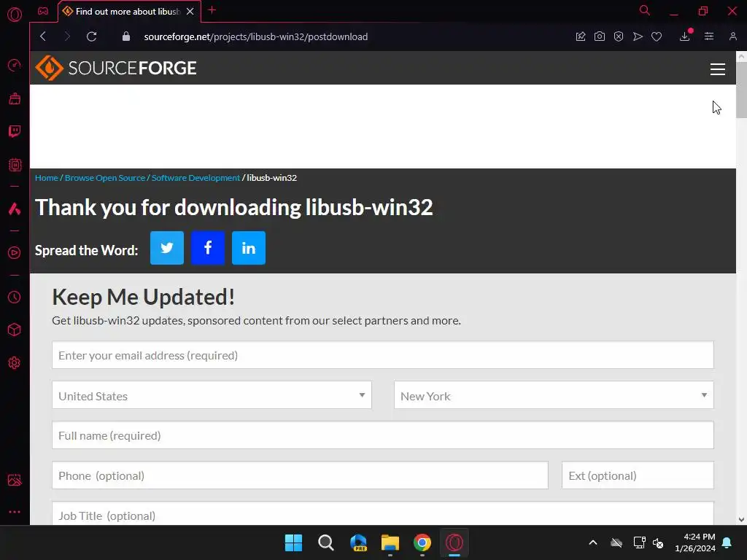Open notifications bell in taskbar

(x=727, y=542)
